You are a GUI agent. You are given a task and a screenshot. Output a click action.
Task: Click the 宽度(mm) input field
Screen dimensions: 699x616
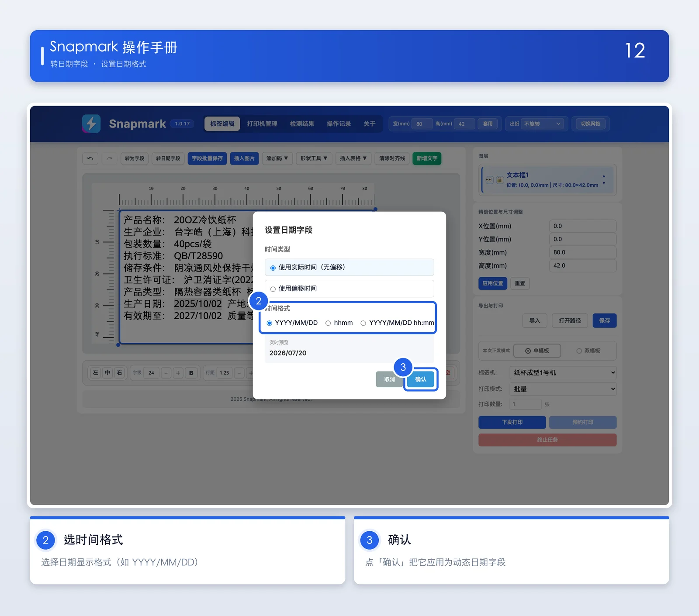tap(583, 252)
